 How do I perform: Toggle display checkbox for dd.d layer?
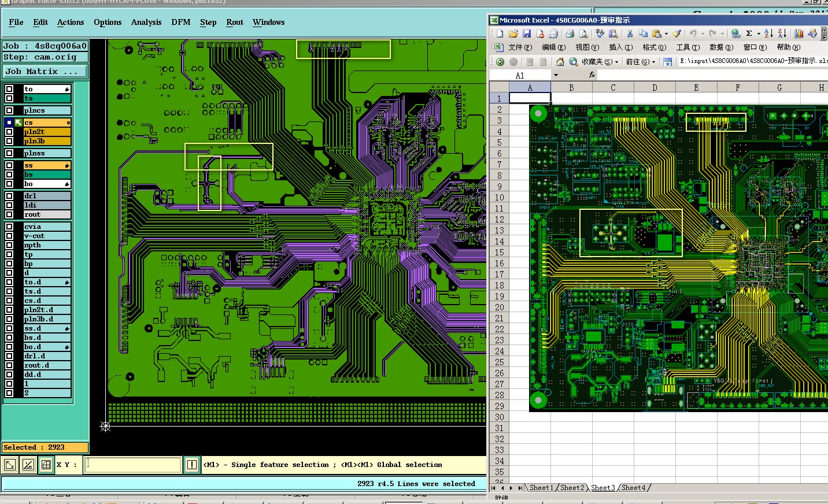coord(9,375)
